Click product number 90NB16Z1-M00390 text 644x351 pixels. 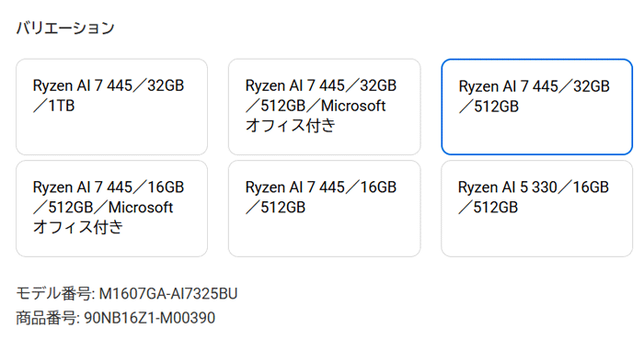click(x=149, y=318)
